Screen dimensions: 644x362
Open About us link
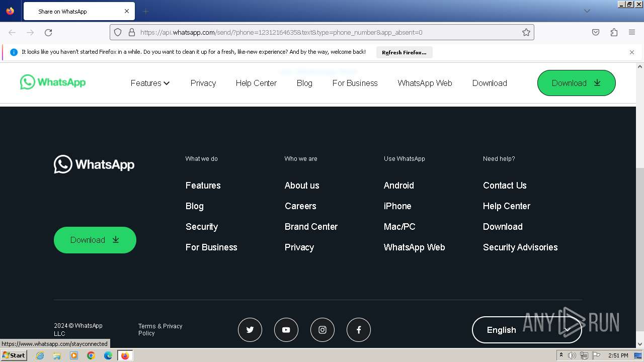pyautogui.click(x=302, y=186)
